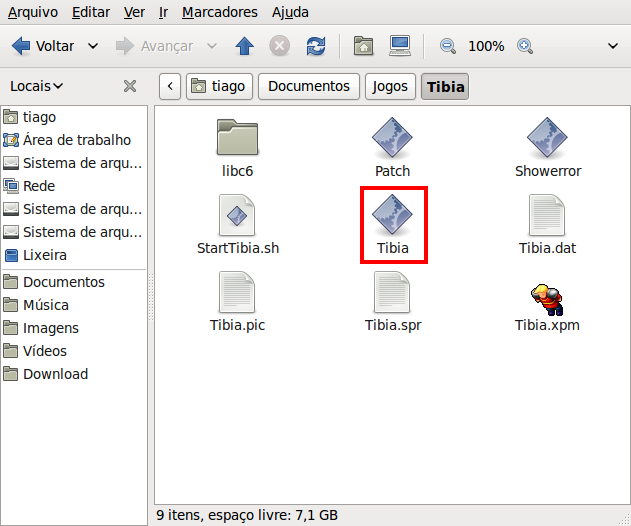Click the Up one folder arrow icon
The height and width of the screenshot is (526, 631).
[244, 46]
